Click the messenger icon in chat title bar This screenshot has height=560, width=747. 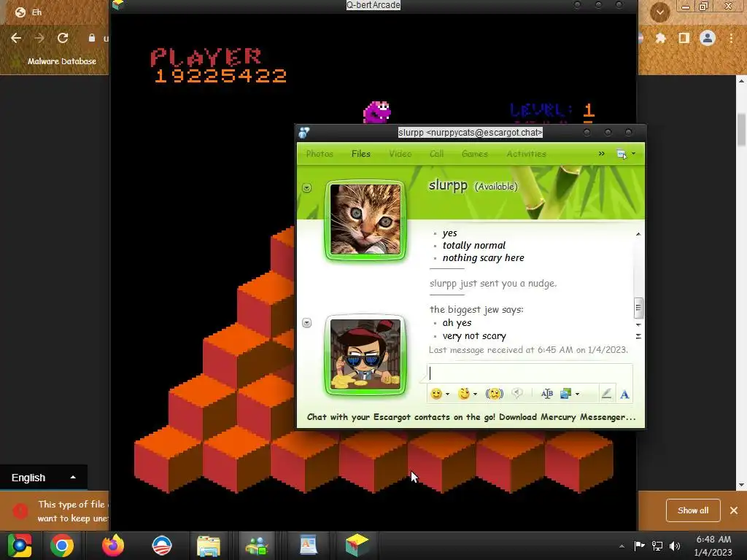click(x=304, y=133)
